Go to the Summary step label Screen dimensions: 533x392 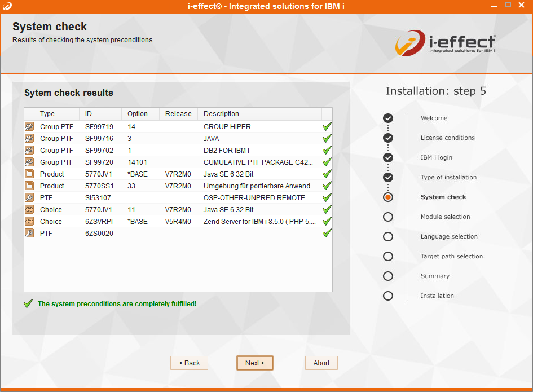point(435,276)
